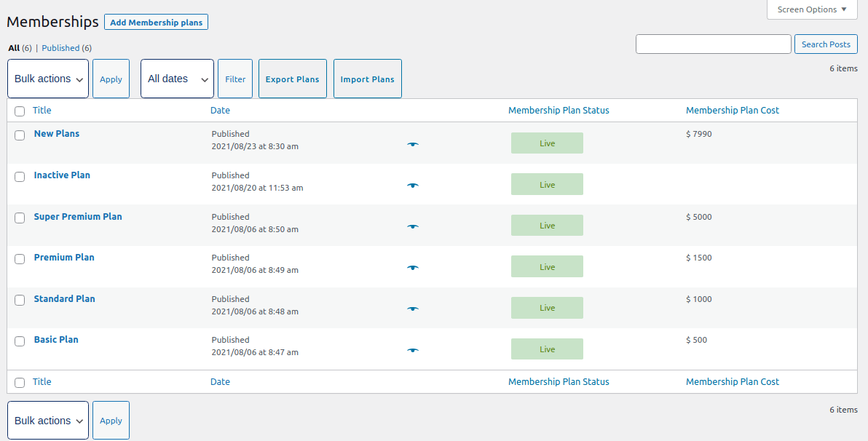Open the Premium Plan for editing
Screen dimensions: 868x441
click(x=63, y=257)
